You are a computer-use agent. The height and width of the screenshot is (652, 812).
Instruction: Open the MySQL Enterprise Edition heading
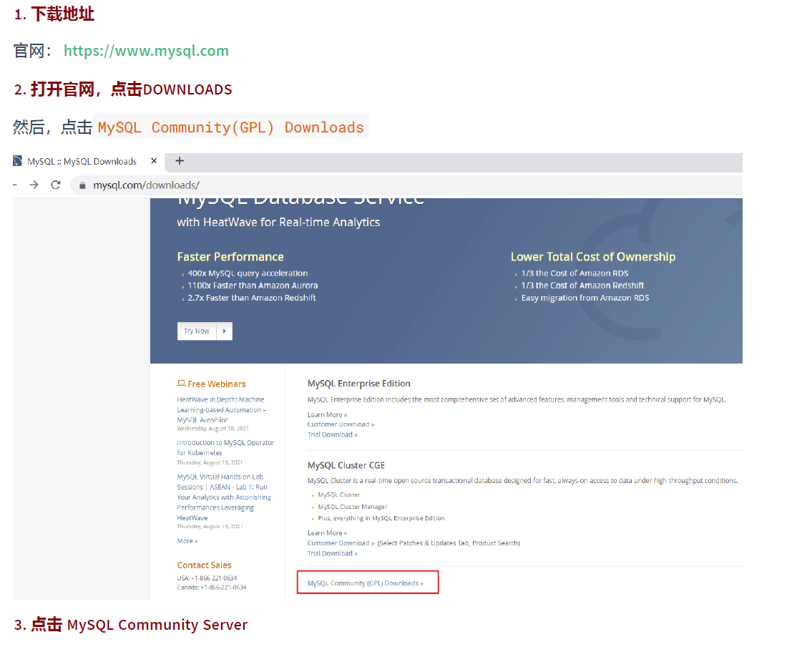click(x=359, y=384)
